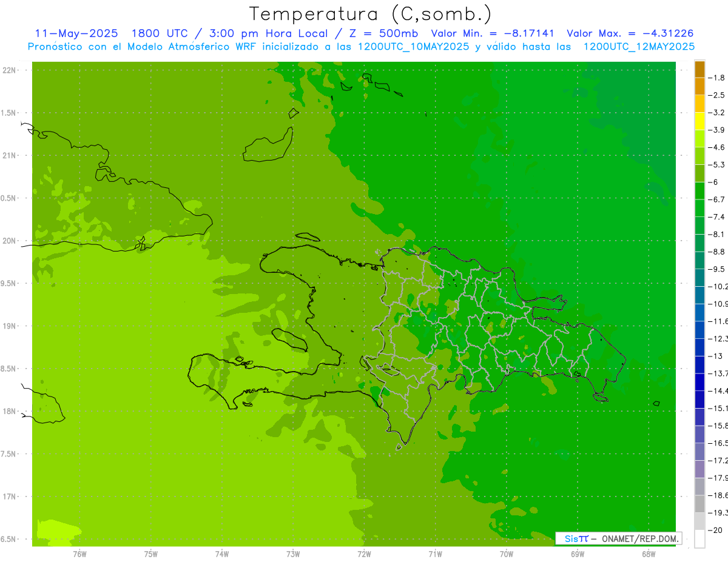Click the '72W' longitude label

364,554
